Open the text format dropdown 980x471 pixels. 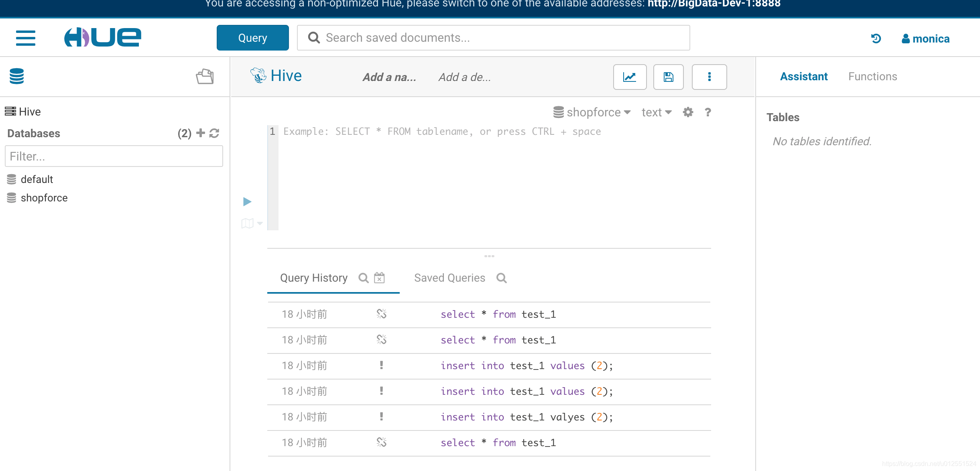coord(655,112)
